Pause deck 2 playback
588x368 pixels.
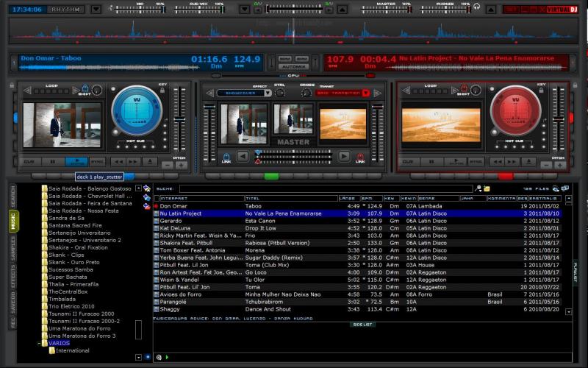[x=431, y=162]
